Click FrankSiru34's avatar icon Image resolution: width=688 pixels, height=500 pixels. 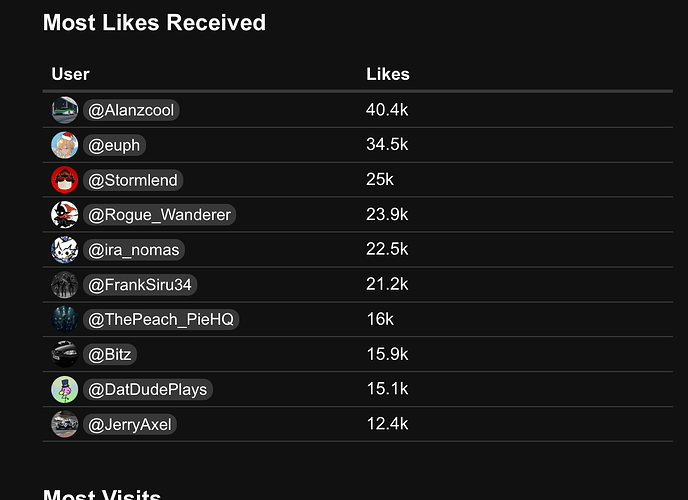pos(65,285)
